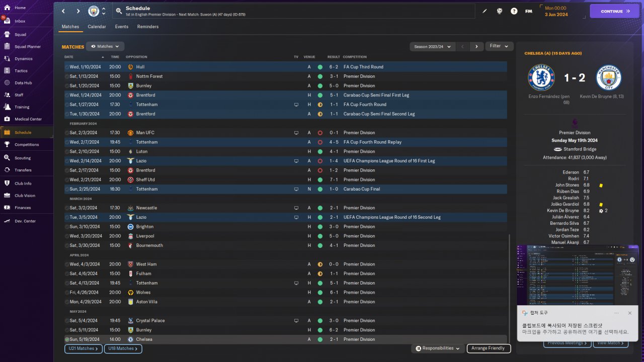
Task: Click the TV icon on the Newcastle row
Action: click(x=296, y=208)
